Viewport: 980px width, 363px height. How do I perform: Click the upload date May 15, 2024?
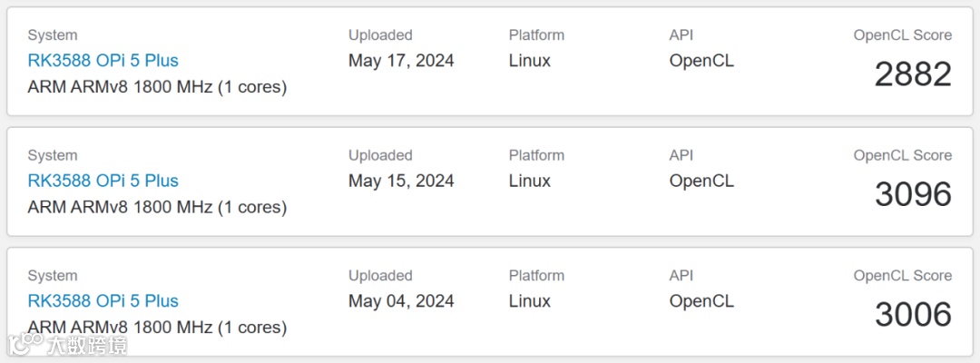pos(401,181)
